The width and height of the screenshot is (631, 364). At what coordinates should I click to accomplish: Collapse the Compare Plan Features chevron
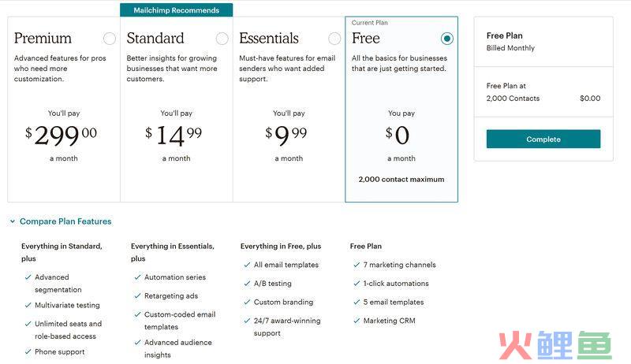13,221
